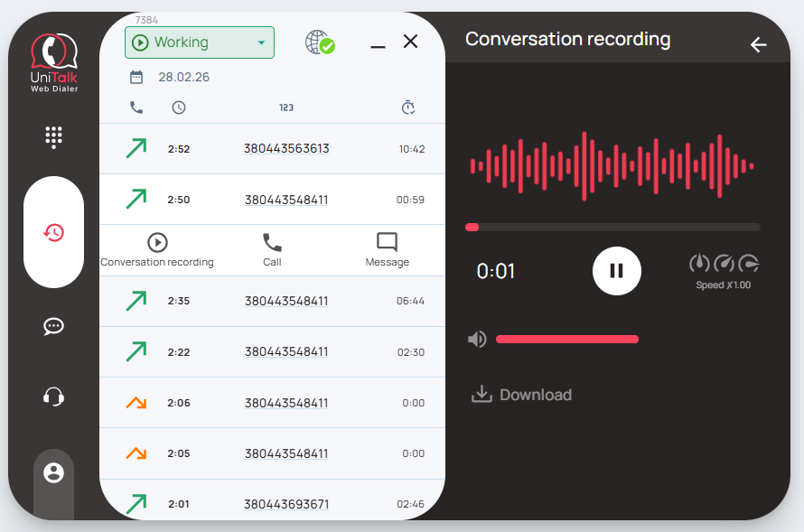
Task: Call back using the Call button
Action: (x=272, y=249)
